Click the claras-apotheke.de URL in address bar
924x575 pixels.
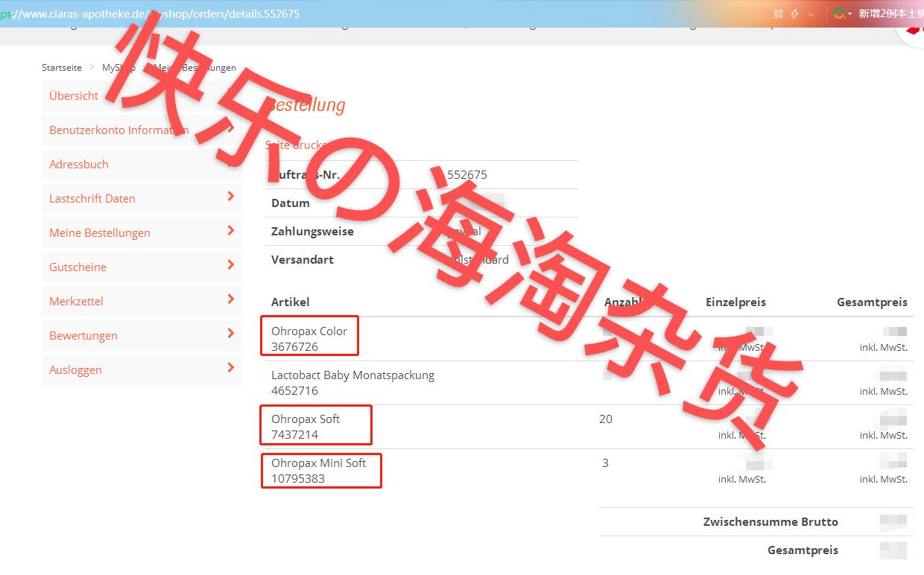pos(151,13)
